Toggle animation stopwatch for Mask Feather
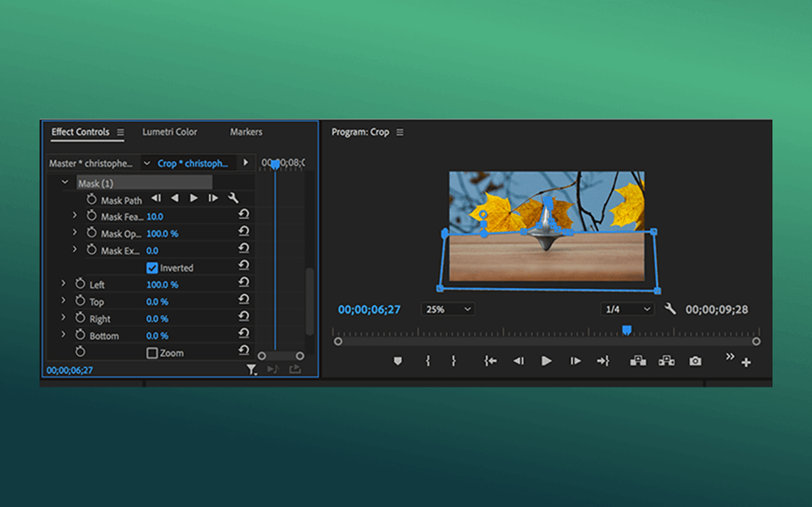The height and width of the screenshot is (507, 812). pos(92,216)
